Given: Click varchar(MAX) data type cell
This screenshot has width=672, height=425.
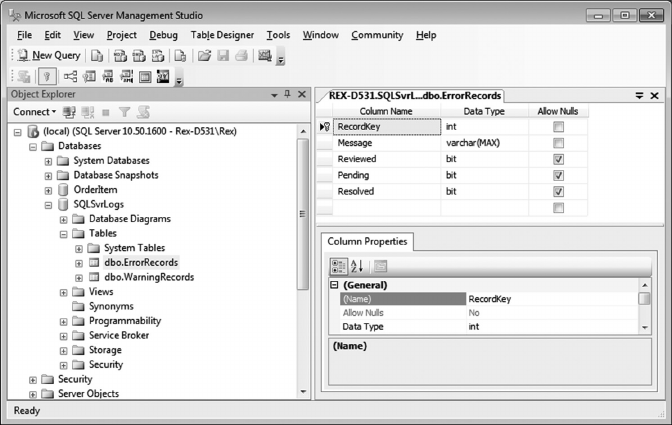Looking at the screenshot, I should 484,143.
